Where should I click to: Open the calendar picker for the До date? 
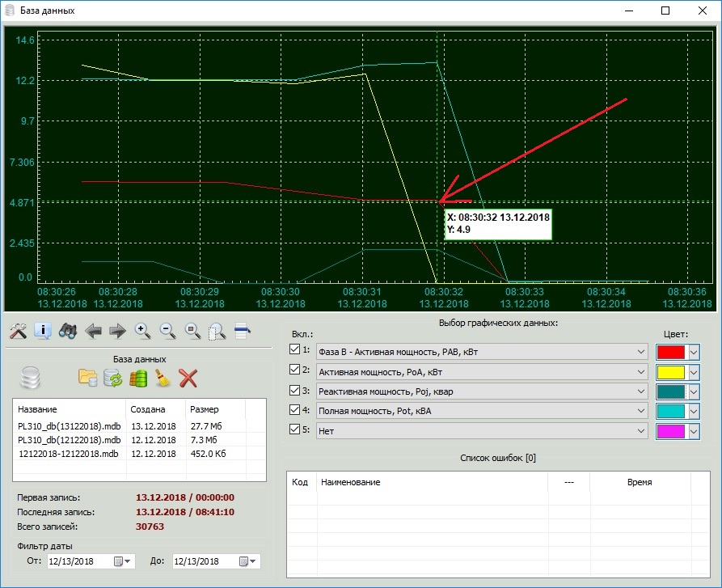tap(247, 561)
